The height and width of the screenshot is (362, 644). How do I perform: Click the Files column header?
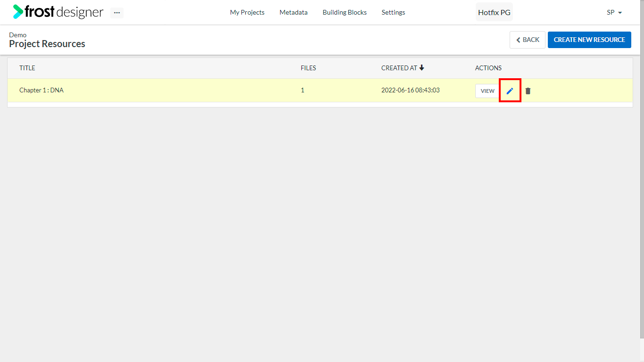(x=308, y=68)
